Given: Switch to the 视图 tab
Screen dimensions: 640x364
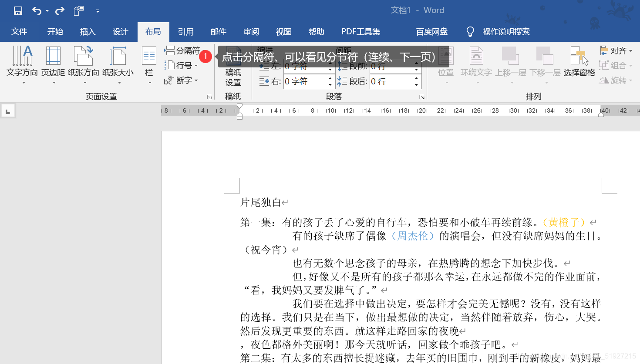Looking at the screenshot, I should tap(284, 31).
